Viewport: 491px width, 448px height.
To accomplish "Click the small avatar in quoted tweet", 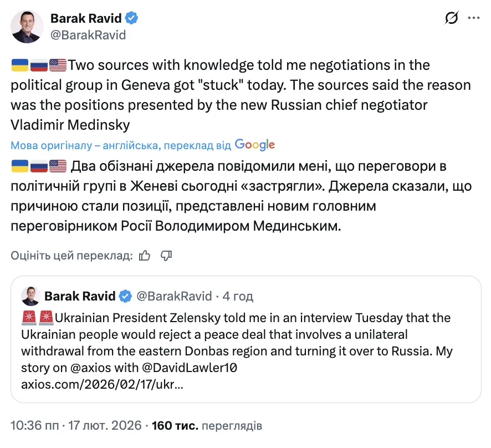I will [x=30, y=296].
